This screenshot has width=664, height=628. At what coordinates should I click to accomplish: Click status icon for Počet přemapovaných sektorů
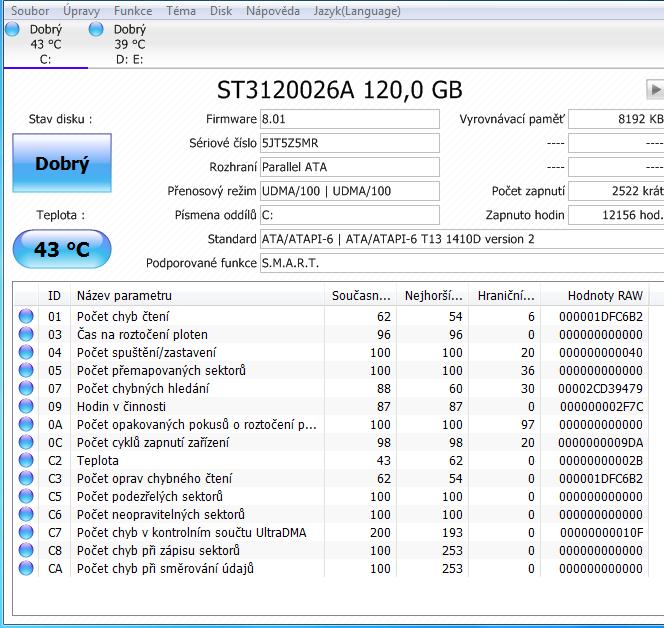[26, 371]
